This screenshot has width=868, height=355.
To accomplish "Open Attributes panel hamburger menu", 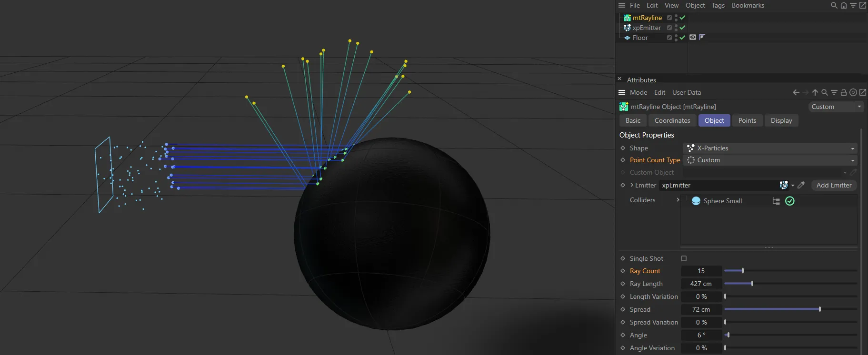I will coord(622,92).
